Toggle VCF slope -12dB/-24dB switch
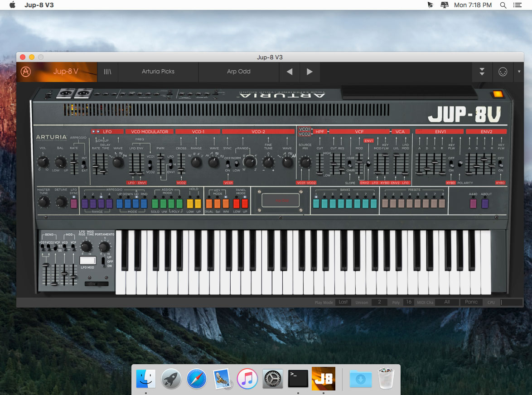 349,164
